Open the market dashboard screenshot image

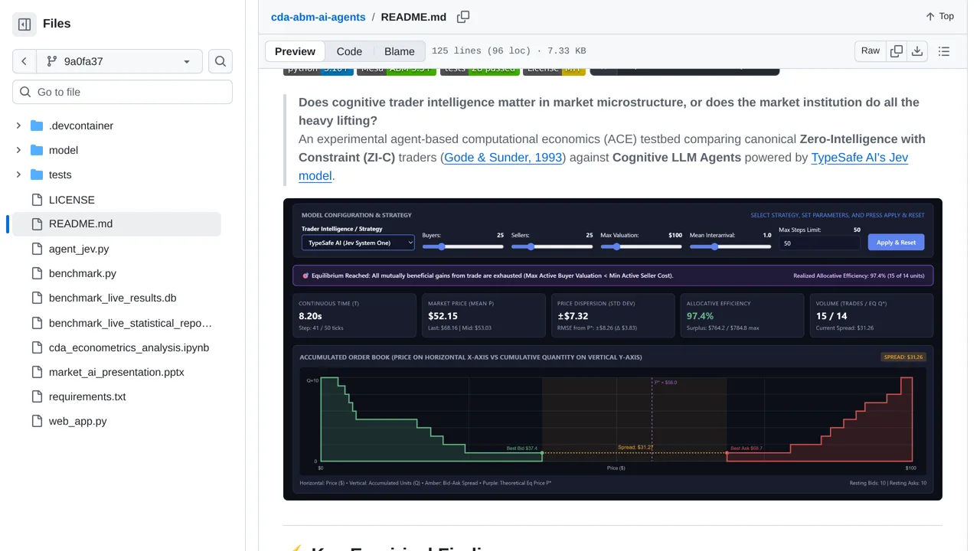coord(612,350)
